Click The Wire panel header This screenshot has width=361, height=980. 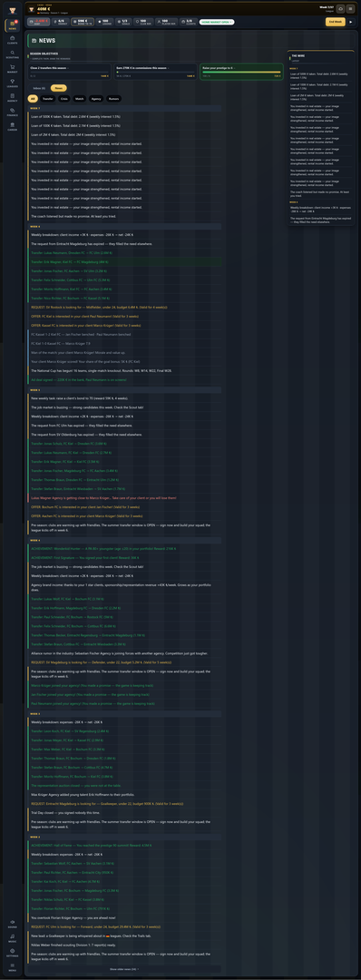click(x=320, y=57)
